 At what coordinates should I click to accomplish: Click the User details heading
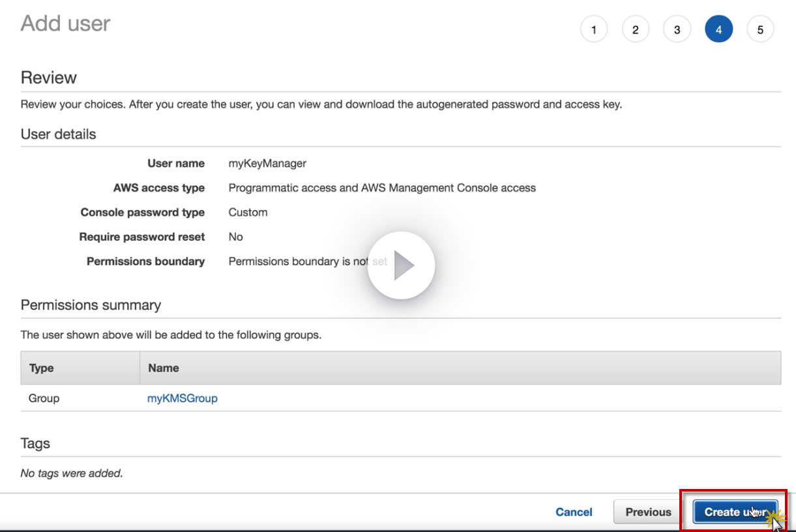58,134
